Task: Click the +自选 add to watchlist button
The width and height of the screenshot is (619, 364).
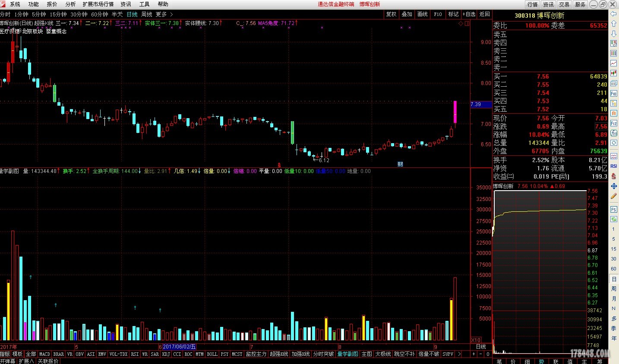Action: click(469, 14)
